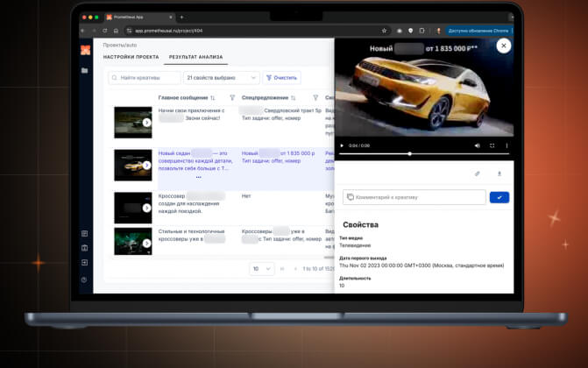Click the browser forward arrow
The width and height of the screenshot is (588, 368).
[94, 31]
